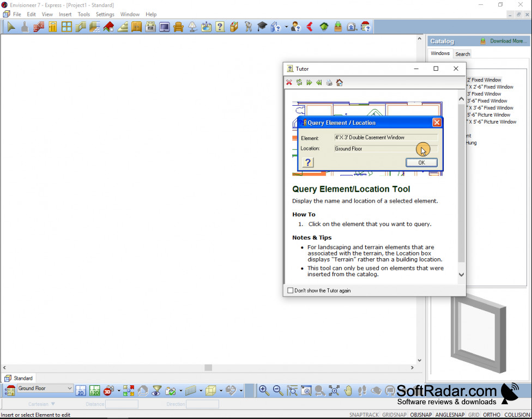Switch to the green 2D designer view
Viewport: 532px width, 419px height.
click(95, 391)
